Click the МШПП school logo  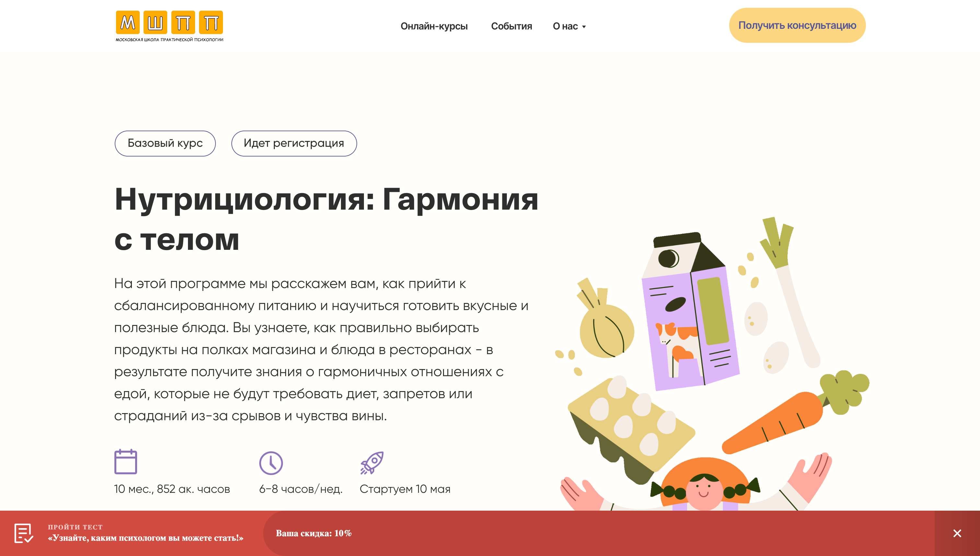[x=169, y=26]
